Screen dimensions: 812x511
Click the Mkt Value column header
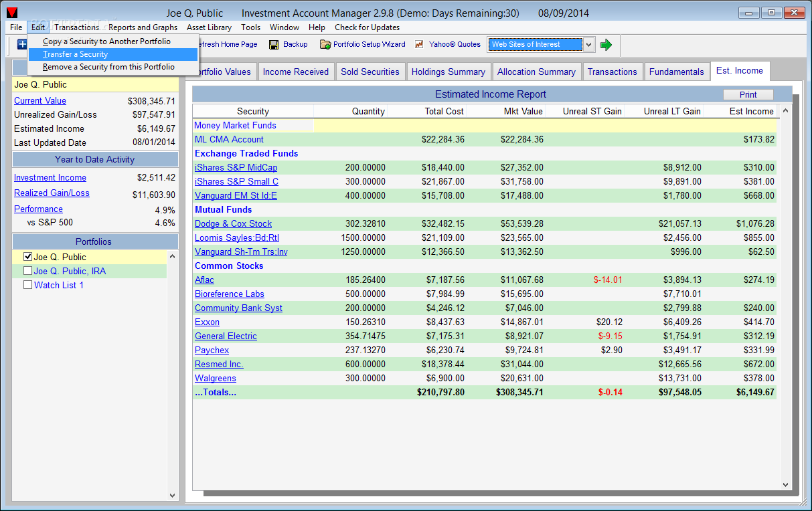click(505, 111)
